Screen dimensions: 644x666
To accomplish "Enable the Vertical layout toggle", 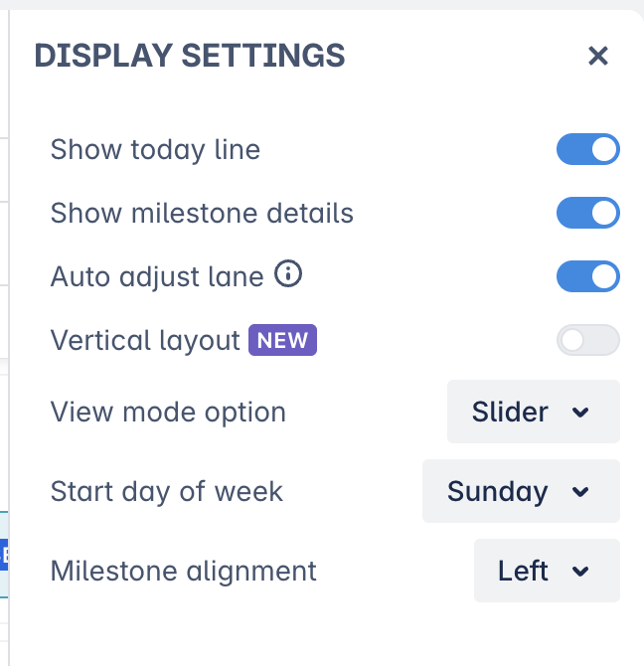I will pyautogui.click(x=587, y=340).
